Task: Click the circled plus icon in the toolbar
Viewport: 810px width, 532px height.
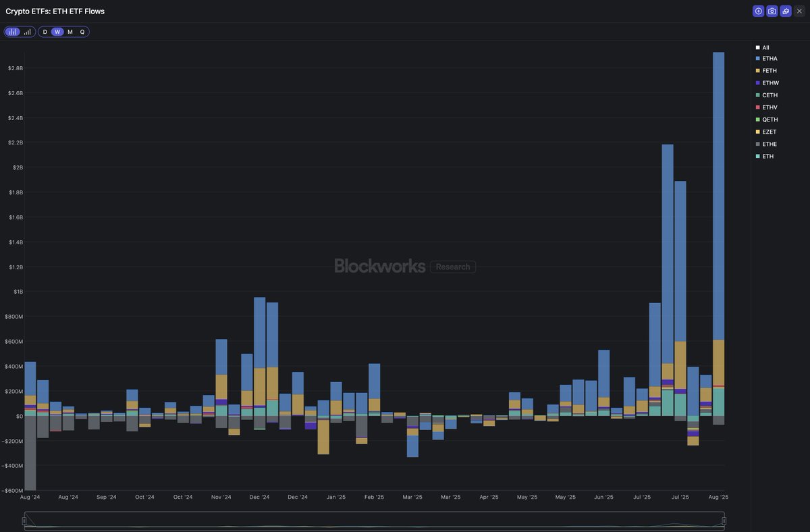Action: coord(758,11)
